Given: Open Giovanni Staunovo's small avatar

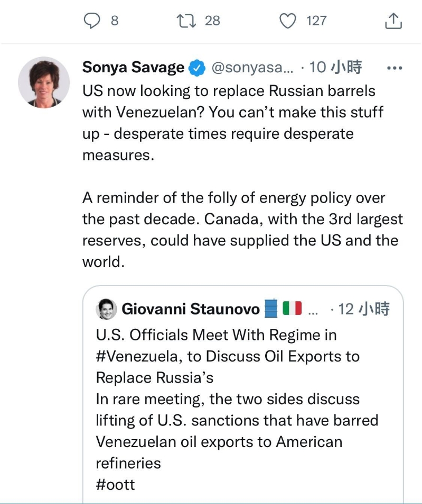Looking at the screenshot, I should click(x=106, y=309).
